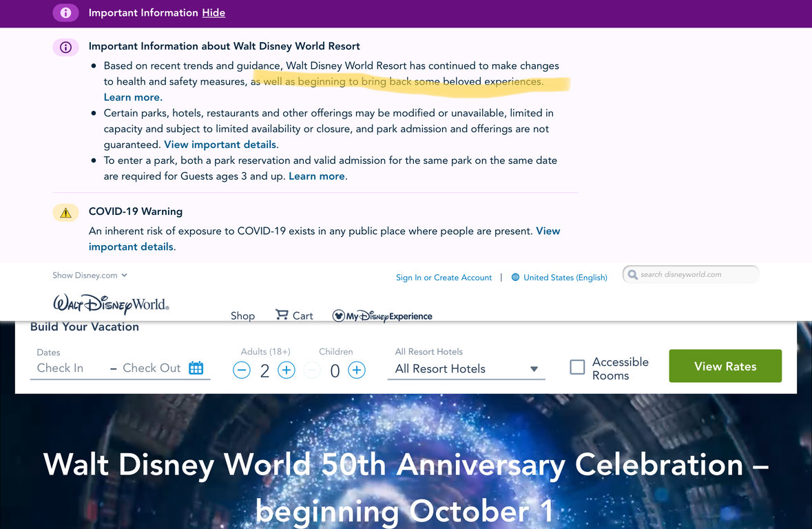Click Sign In or Create Account
Image resolution: width=812 pixels, height=529 pixels.
444,277
